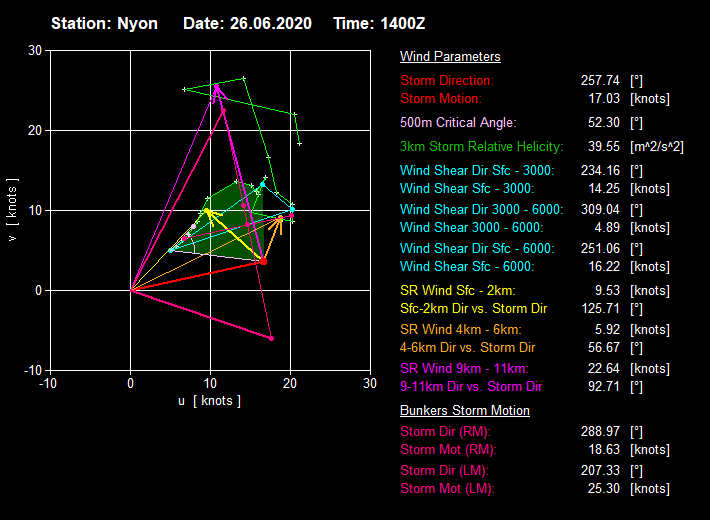Select the Bunkers Storm Motion heading
The height and width of the screenshot is (520, 710).
tap(465, 410)
